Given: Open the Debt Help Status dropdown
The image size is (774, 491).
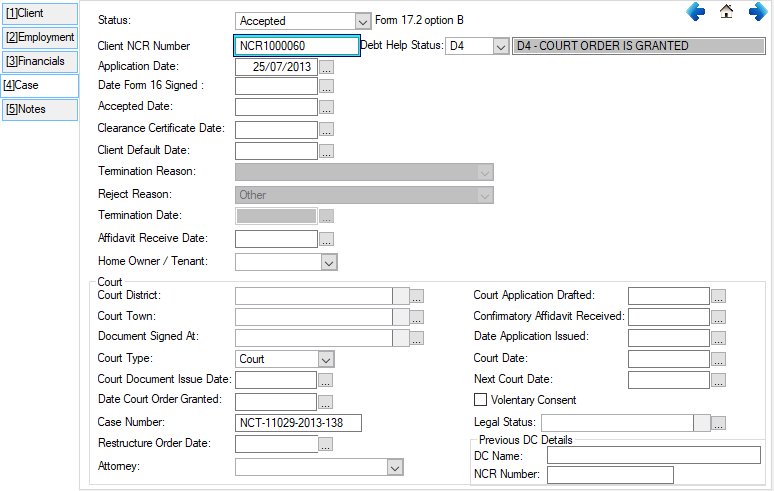Looking at the screenshot, I should (x=500, y=46).
